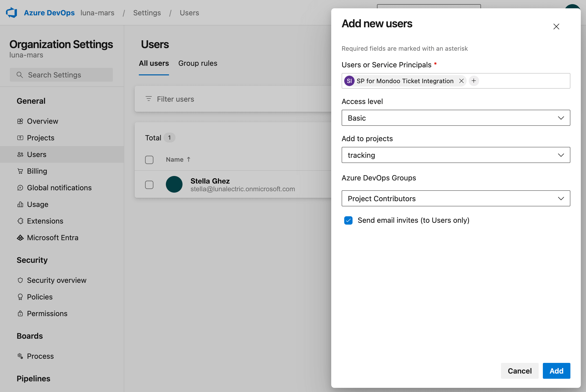Click the Add button to confirm
Image resolution: width=586 pixels, height=392 pixels.
click(x=557, y=371)
